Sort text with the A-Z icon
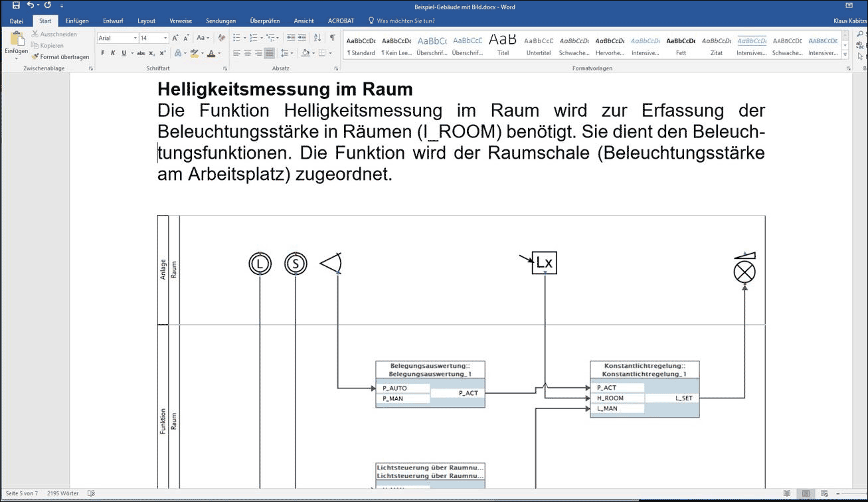The image size is (868, 502). coord(317,38)
